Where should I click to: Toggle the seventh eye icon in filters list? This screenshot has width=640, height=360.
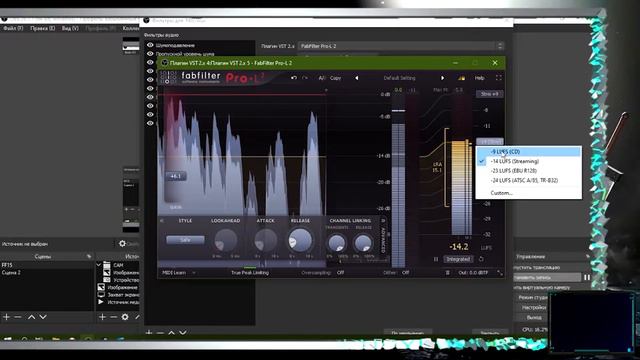click(x=150, y=97)
